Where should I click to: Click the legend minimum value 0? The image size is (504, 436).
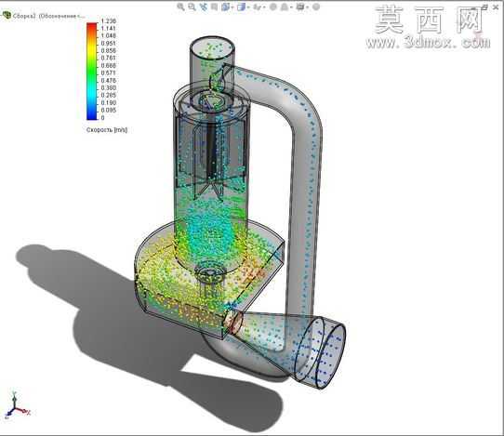coord(103,117)
